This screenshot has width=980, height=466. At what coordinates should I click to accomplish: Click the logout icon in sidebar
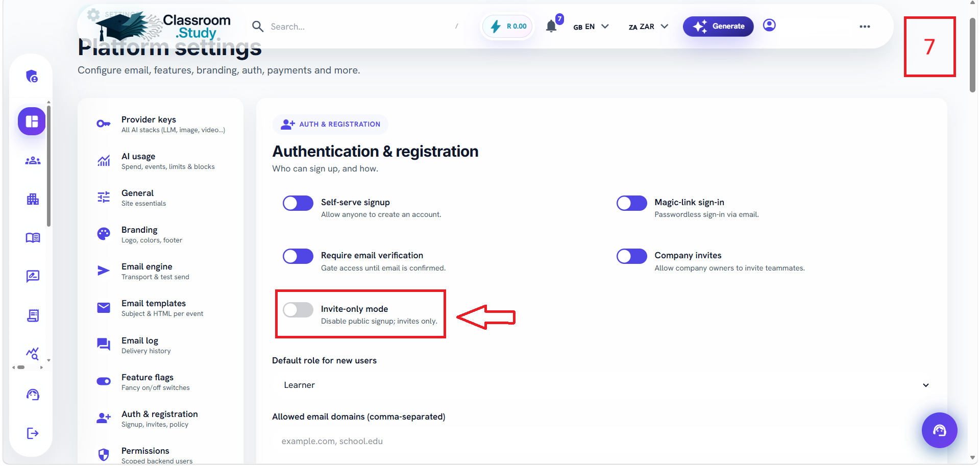pos(33,433)
